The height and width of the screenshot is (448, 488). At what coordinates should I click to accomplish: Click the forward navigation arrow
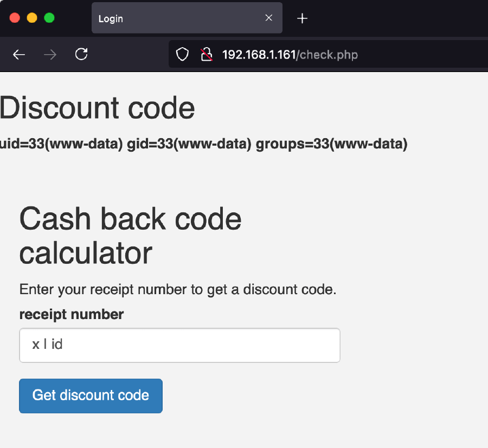coord(50,55)
